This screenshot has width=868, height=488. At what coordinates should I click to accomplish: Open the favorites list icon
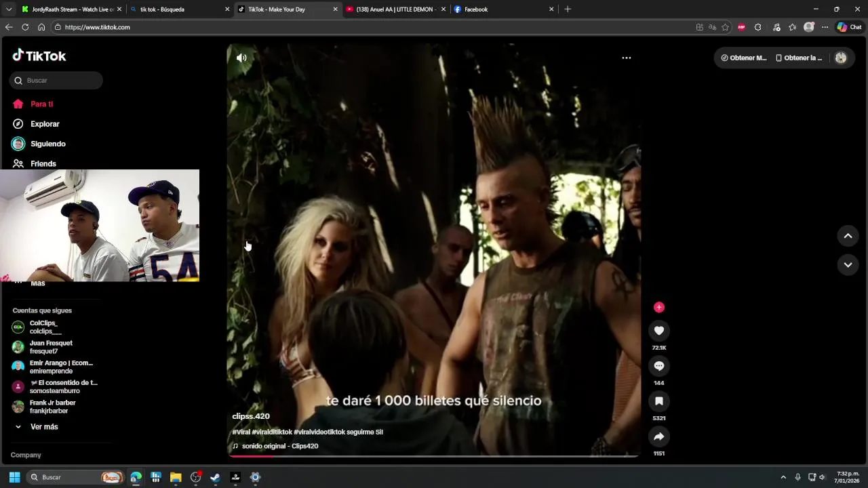tap(792, 27)
